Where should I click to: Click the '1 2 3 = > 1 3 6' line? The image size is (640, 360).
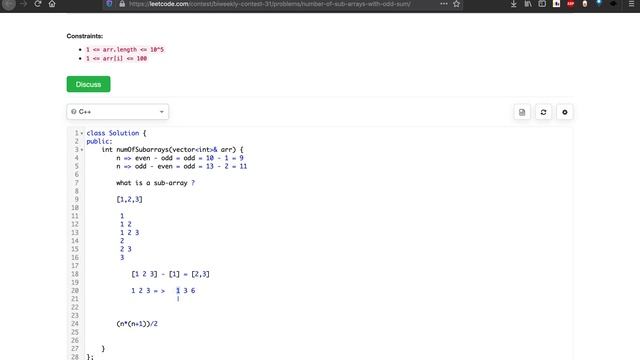point(163,291)
